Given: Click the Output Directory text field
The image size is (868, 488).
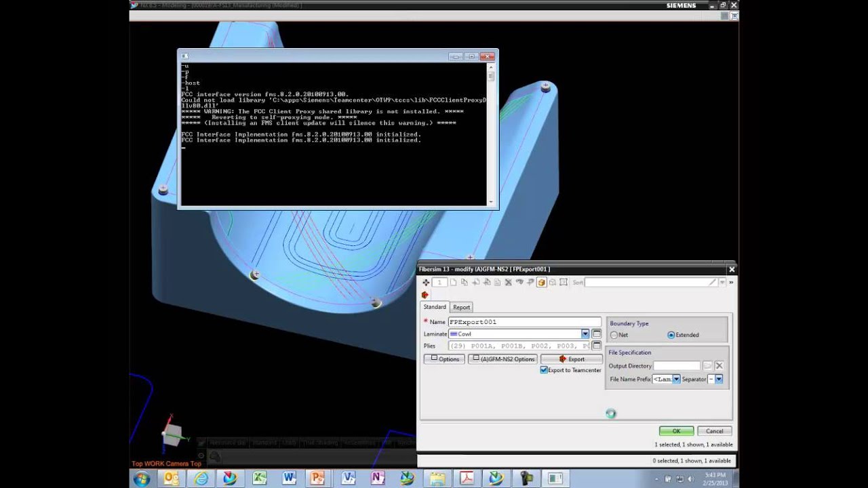Looking at the screenshot, I should (676, 366).
